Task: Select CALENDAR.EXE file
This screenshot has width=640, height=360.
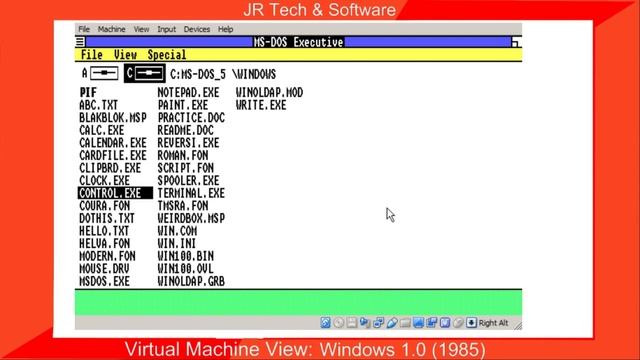Action: pyautogui.click(x=113, y=143)
